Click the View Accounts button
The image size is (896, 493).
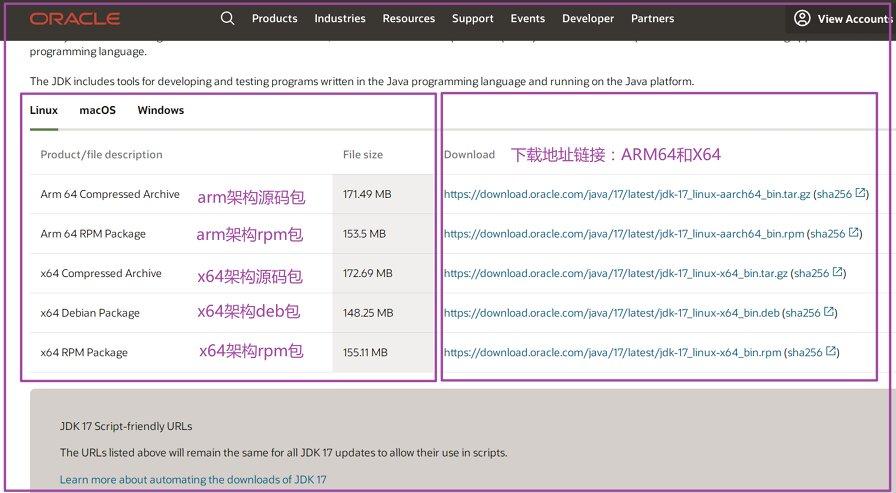[x=843, y=18]
